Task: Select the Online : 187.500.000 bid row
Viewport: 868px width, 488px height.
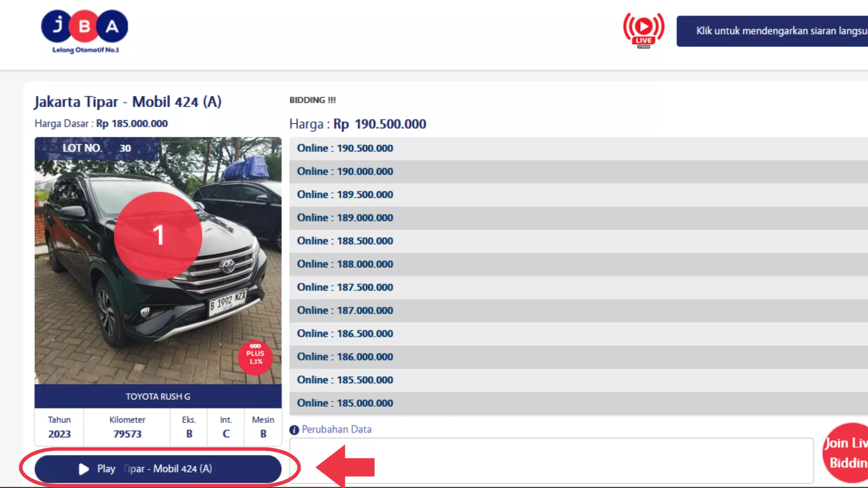Action: (579, 287)
